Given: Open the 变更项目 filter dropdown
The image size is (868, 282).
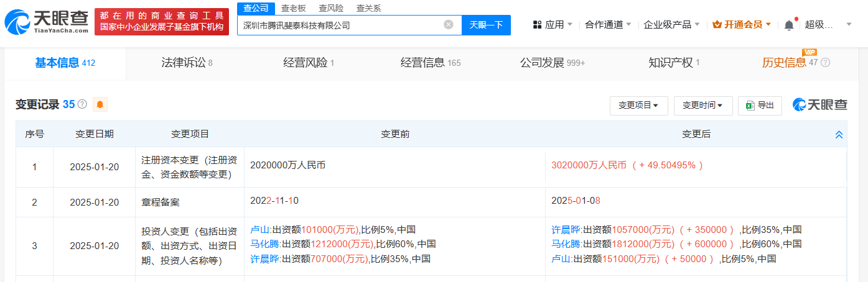Looking at the screenshot, I should (639, 106).
